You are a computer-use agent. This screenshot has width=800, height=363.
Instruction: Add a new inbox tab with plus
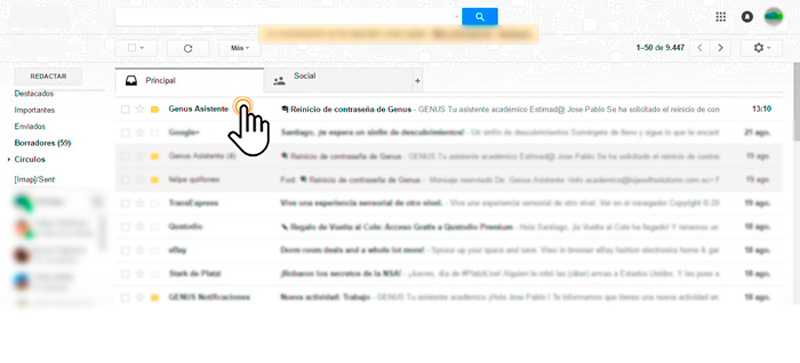[x=417, y=81]
